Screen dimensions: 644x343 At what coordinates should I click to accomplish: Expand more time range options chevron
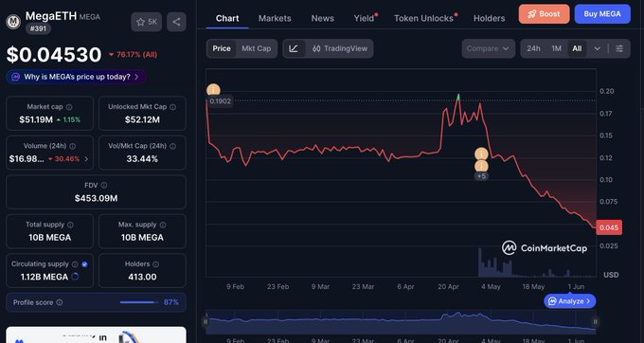[598, 48]
